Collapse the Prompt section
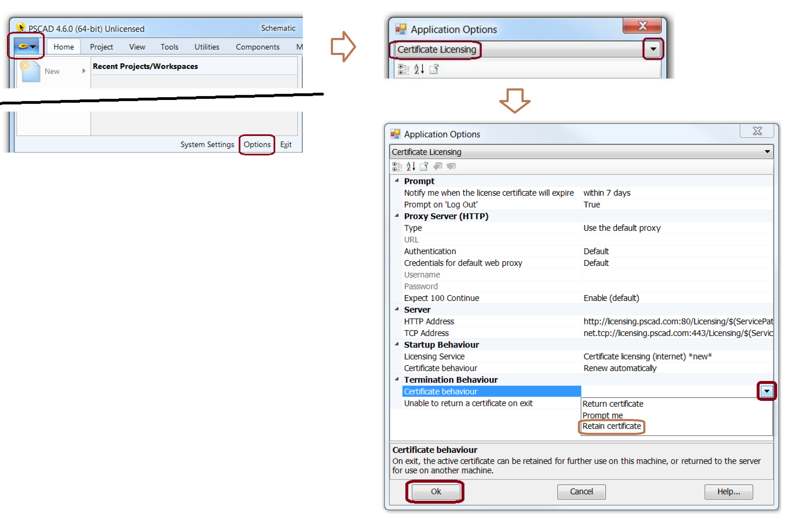 point(396,180)
